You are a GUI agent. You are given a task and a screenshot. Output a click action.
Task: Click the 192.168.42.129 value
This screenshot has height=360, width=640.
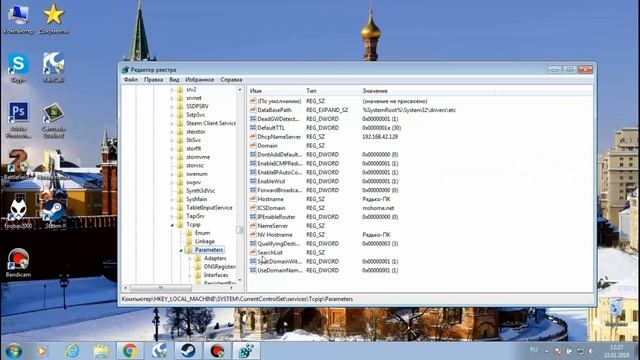point(380,137)
